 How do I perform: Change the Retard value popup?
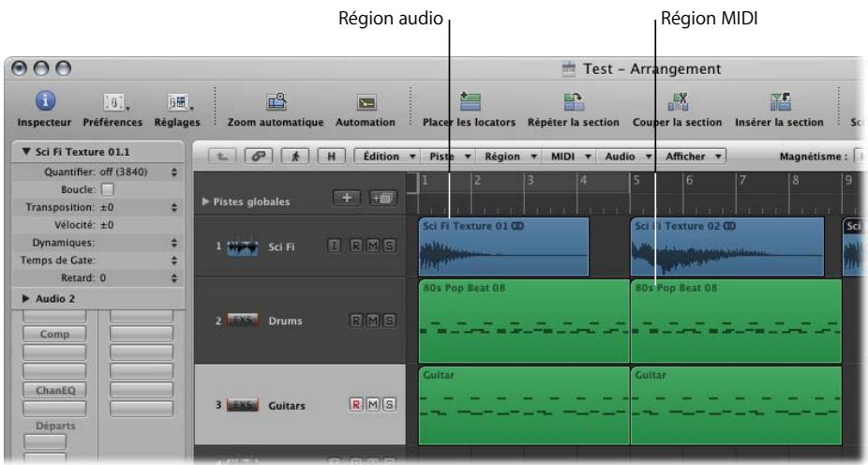tap(173, 277)
